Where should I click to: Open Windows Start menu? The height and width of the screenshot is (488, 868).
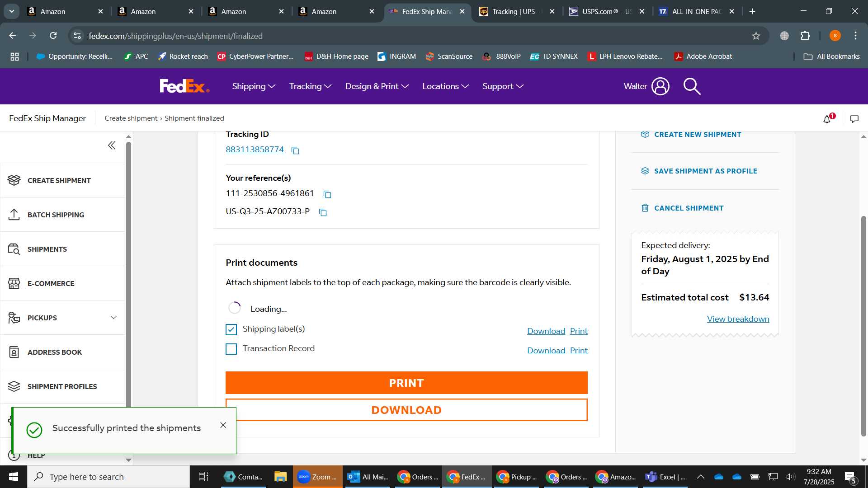(13, 477)
